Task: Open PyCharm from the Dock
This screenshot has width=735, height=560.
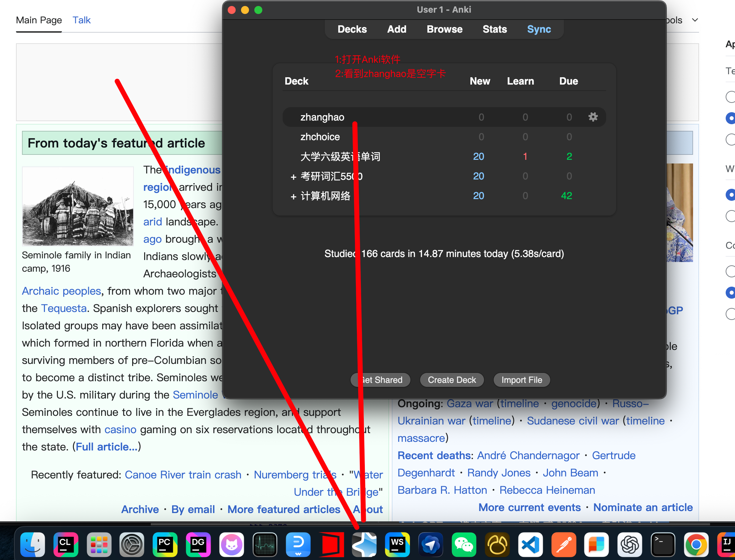Action: (164, 545)
